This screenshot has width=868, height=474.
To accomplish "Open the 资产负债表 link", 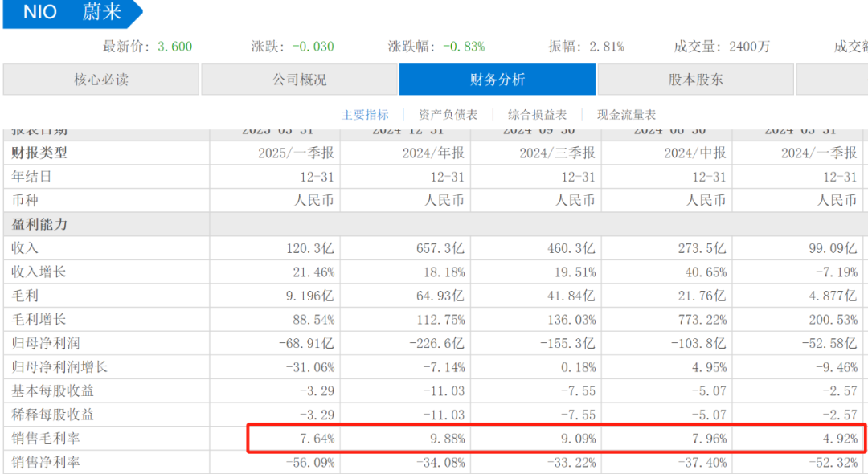I will tap(448, 115).
